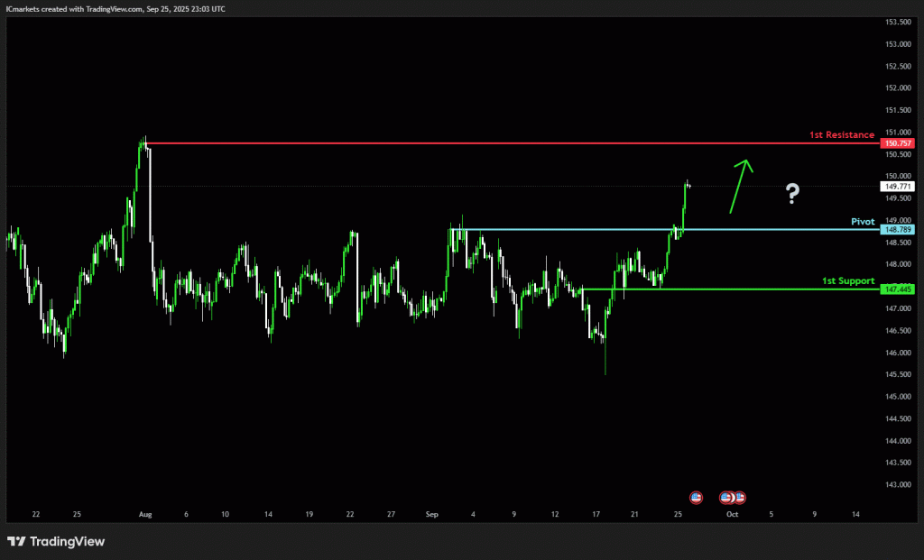Screen dimensions: 924x560
Task: Click the '5' date axis label after Oct
Action: pos(771,514)
